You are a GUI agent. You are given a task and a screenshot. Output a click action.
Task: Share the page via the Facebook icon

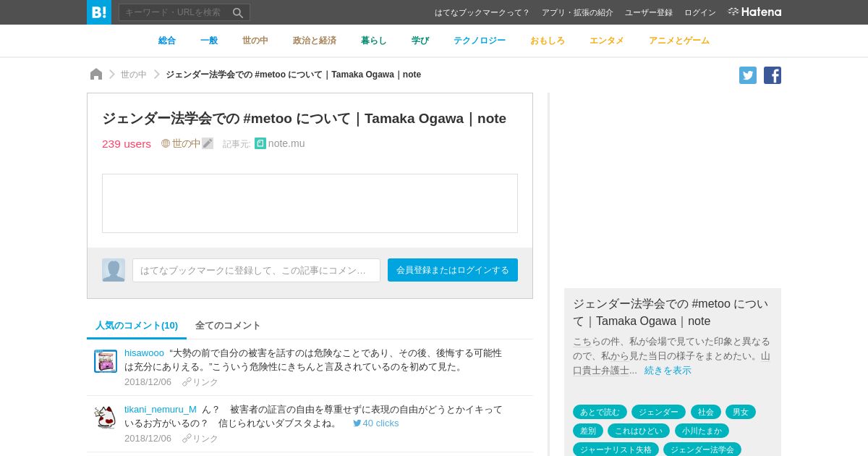773,75
